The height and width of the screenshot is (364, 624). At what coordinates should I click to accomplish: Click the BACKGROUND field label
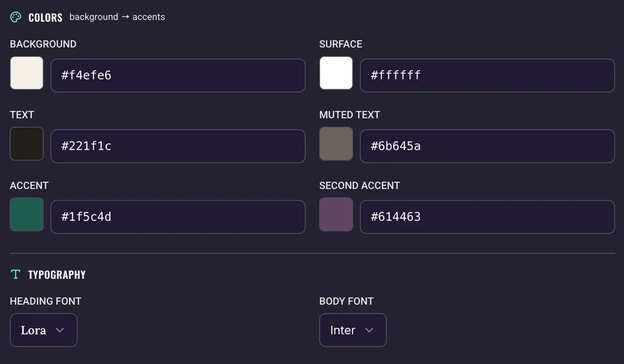click(x=43, y=44)
